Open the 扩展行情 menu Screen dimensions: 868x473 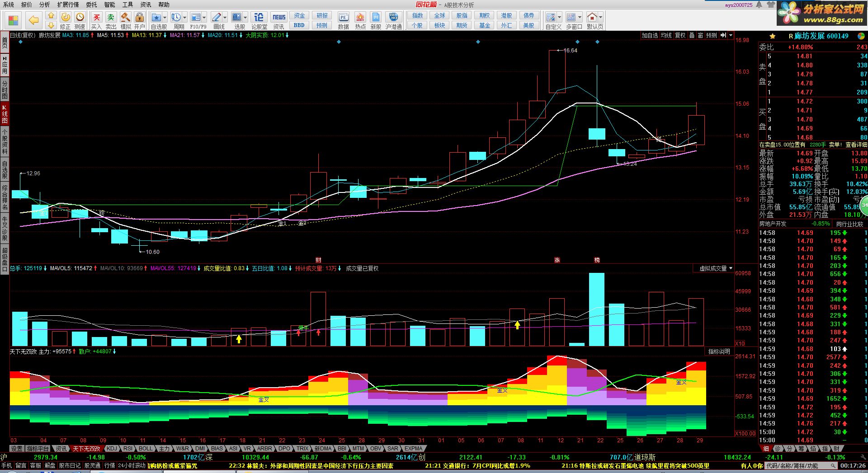68,5
